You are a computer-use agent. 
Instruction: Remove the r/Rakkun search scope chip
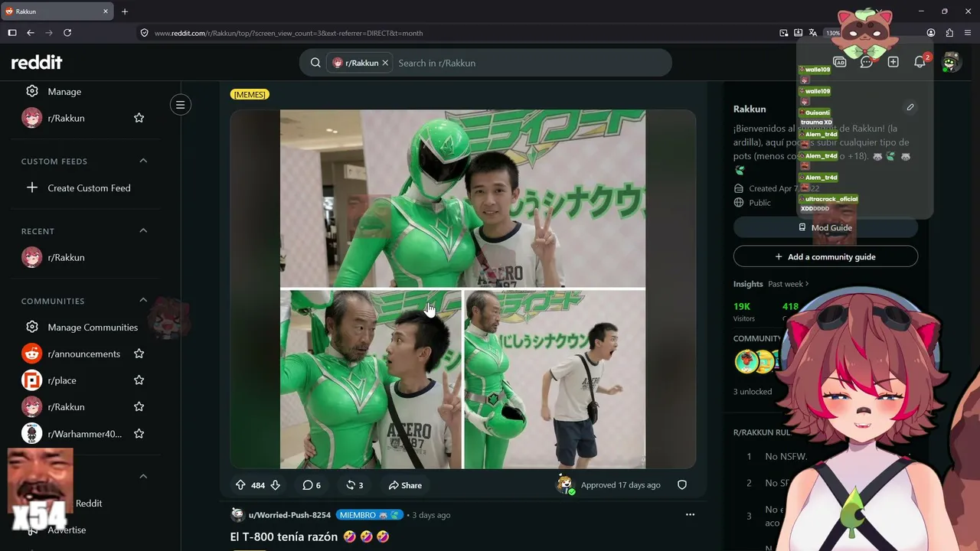385,63
